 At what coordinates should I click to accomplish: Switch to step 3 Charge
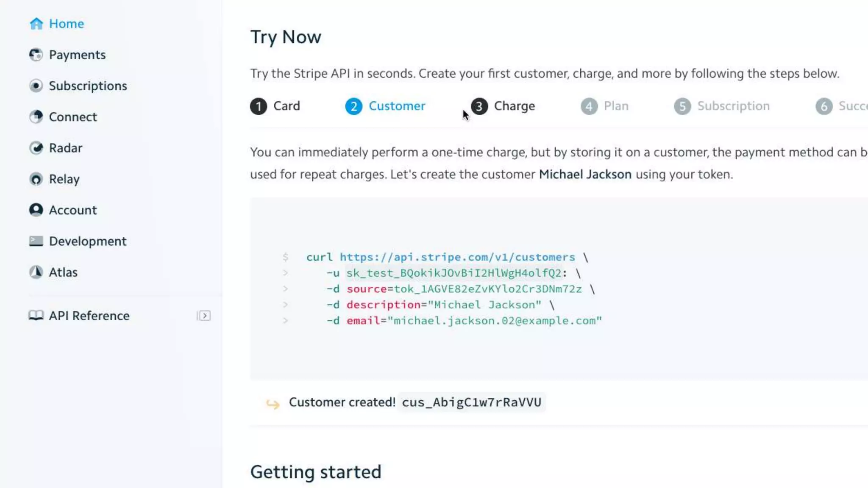click(x=503, y=106)
